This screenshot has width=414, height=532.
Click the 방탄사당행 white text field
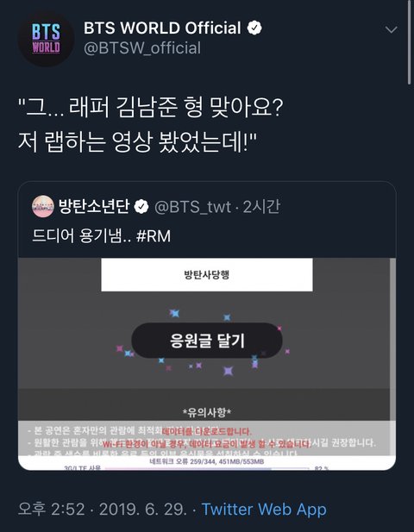click(207, 274)
